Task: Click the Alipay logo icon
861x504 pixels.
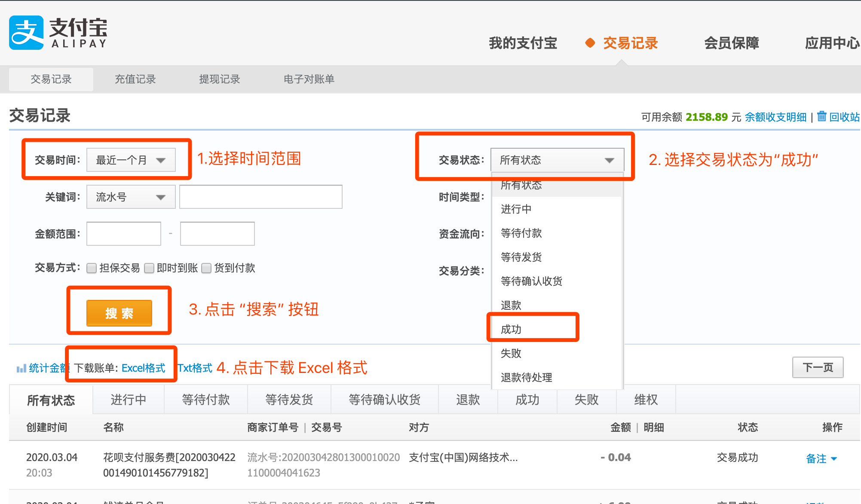Action: tap(26, 32)
